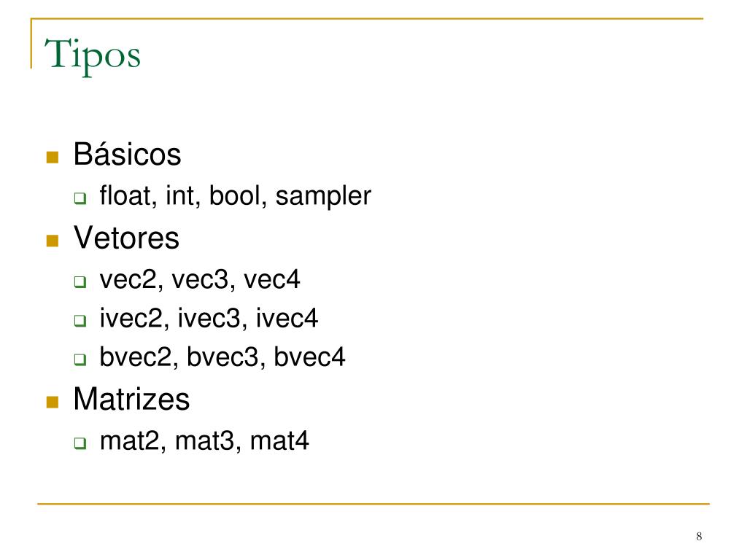Click the square bullet beside Vetores
747x560 pixels.
[x=53, y=241]
